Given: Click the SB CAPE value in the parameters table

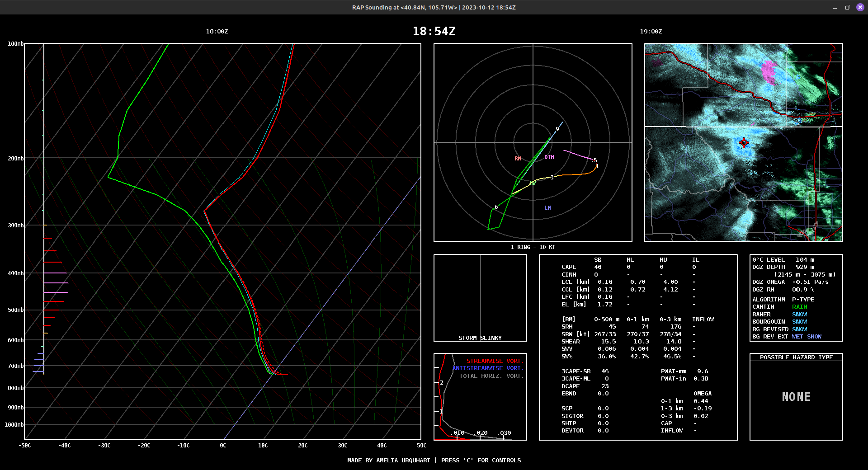Looking at the screenshot, I should click(598, 267).
